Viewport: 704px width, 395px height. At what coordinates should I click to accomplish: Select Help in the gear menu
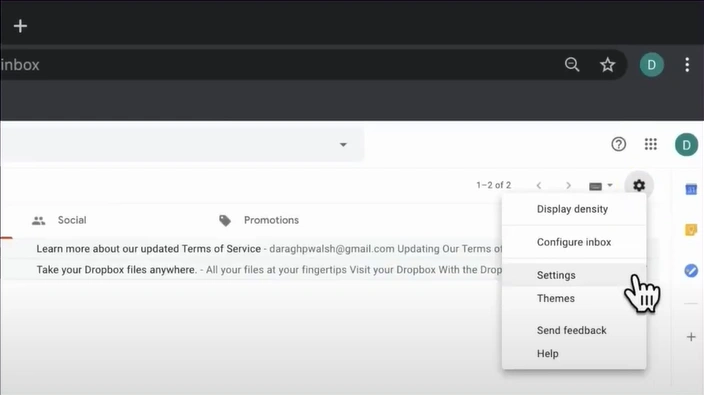[x=574, y=354]
